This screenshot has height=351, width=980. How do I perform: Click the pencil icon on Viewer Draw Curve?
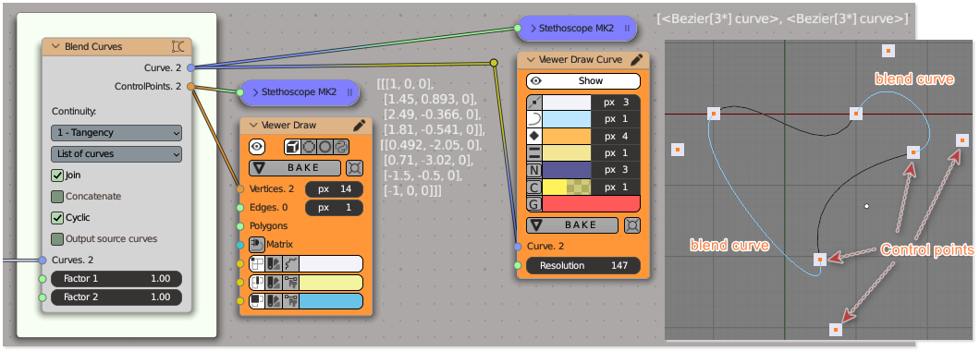(x=637, y=59)
